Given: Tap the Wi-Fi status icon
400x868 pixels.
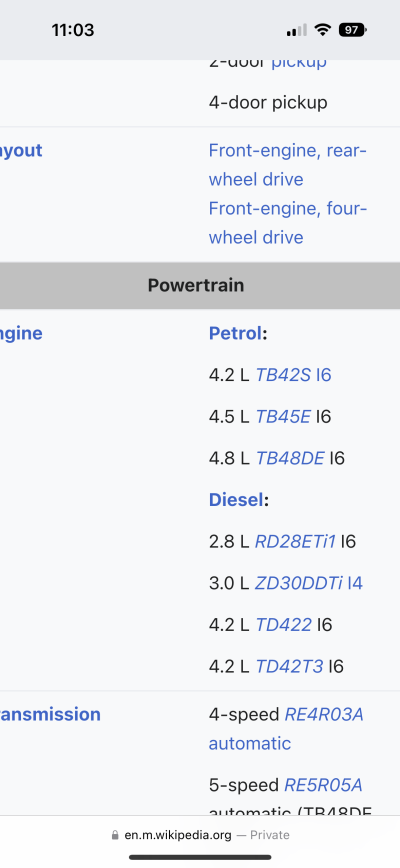Looking at the screenshot, I should [322, 29].
